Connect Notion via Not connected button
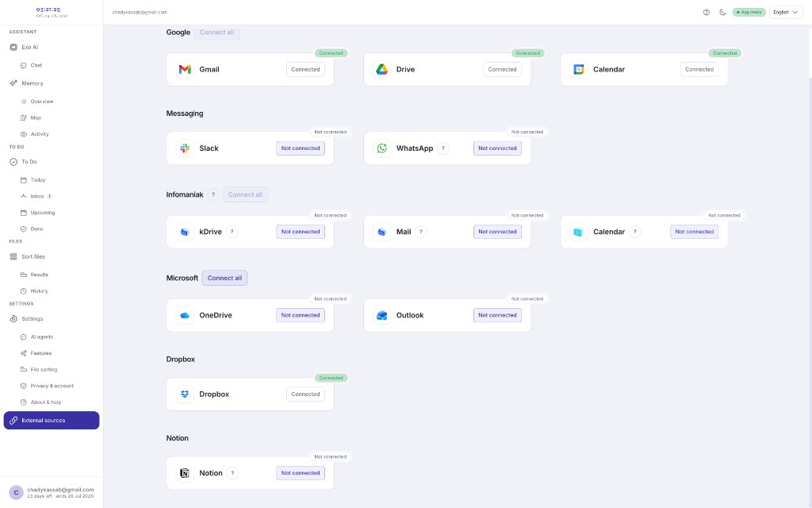 [301, 473]
